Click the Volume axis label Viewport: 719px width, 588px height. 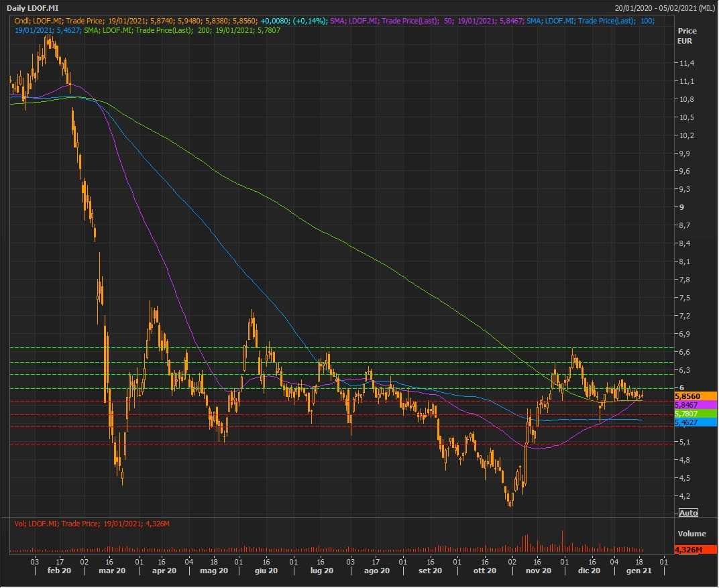(x=692, y=534)
